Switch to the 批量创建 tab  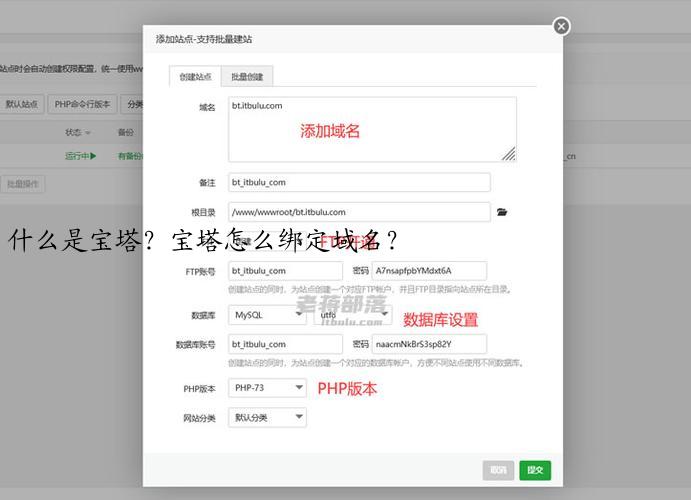(x=247, y=77)
